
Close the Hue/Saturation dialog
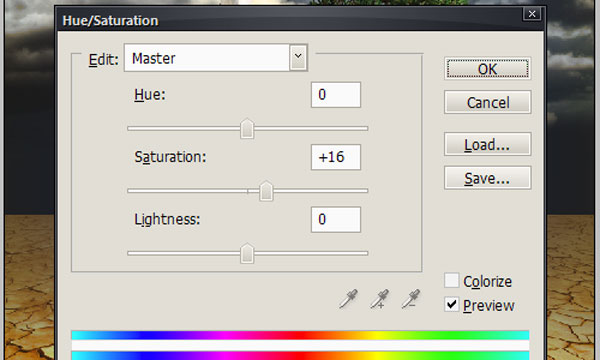[x=532, y=14]
